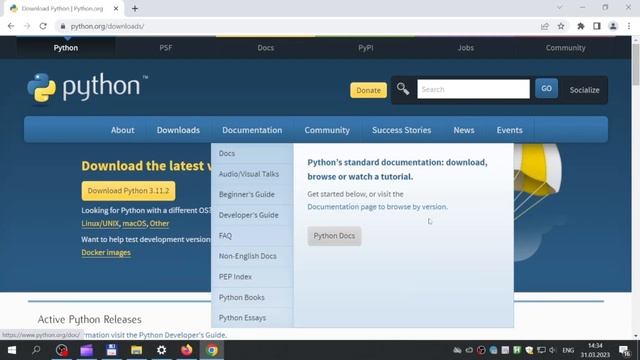Image resolution: width=640 pixels, height=360 pixels.
Task: Select Non-English Docs
Action: [252, 256]
